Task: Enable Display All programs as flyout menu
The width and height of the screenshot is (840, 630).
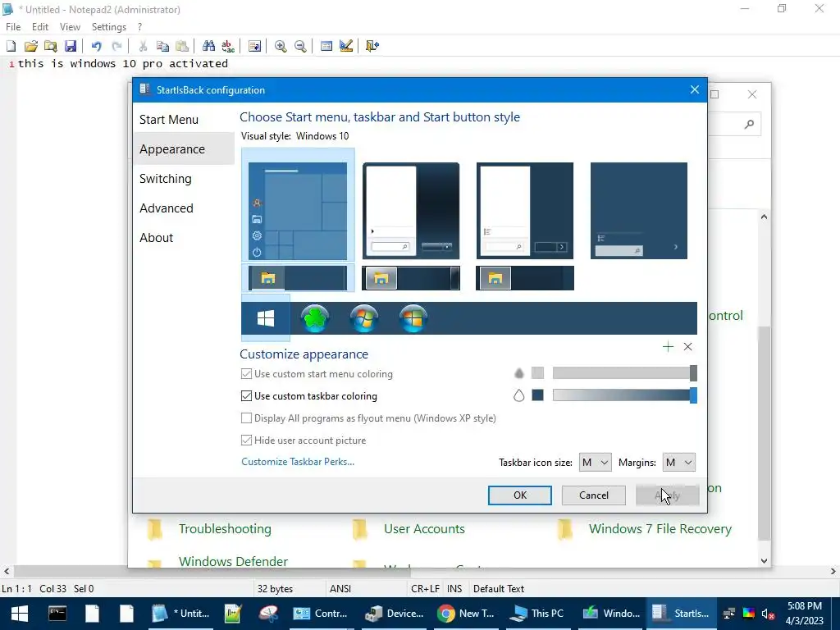Action: pyautogui.click(x=246, y=418)
